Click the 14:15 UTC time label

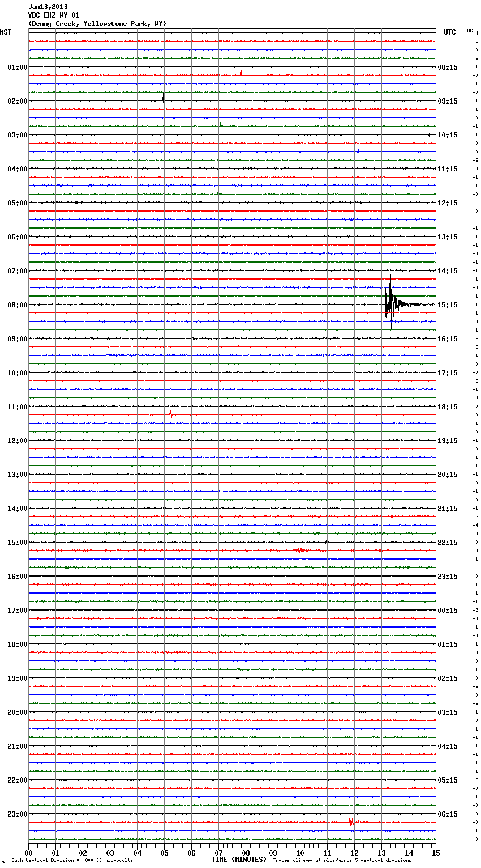click(x=448, y=271)
